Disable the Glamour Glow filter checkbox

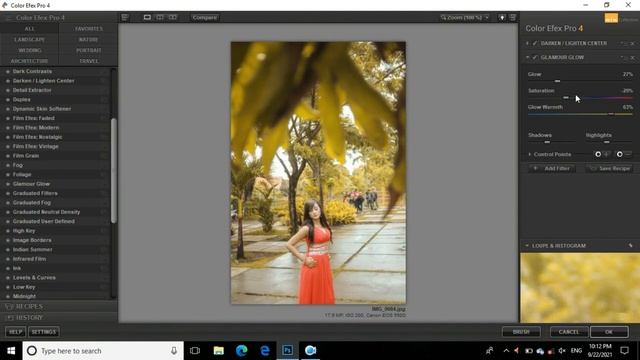535,58
